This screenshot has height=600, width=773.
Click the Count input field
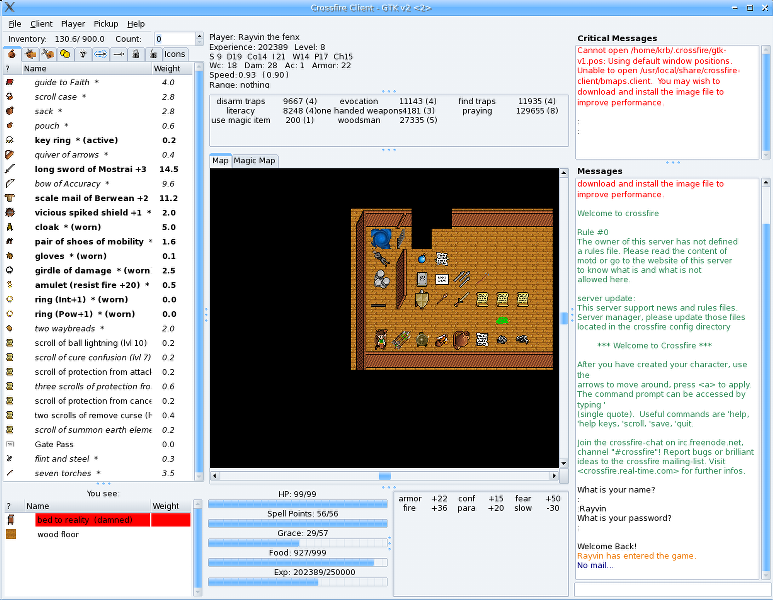tap(172, 39)
